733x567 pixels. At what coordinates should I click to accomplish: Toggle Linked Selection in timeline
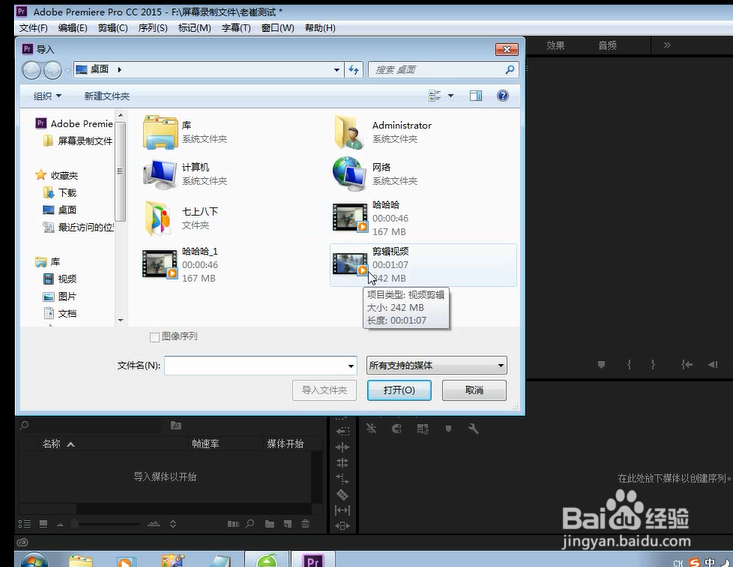click(x=423, y=429)
